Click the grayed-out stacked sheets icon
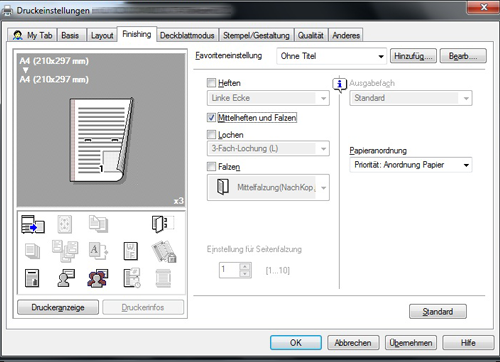The image size is (500, 362). coord(33,251)
